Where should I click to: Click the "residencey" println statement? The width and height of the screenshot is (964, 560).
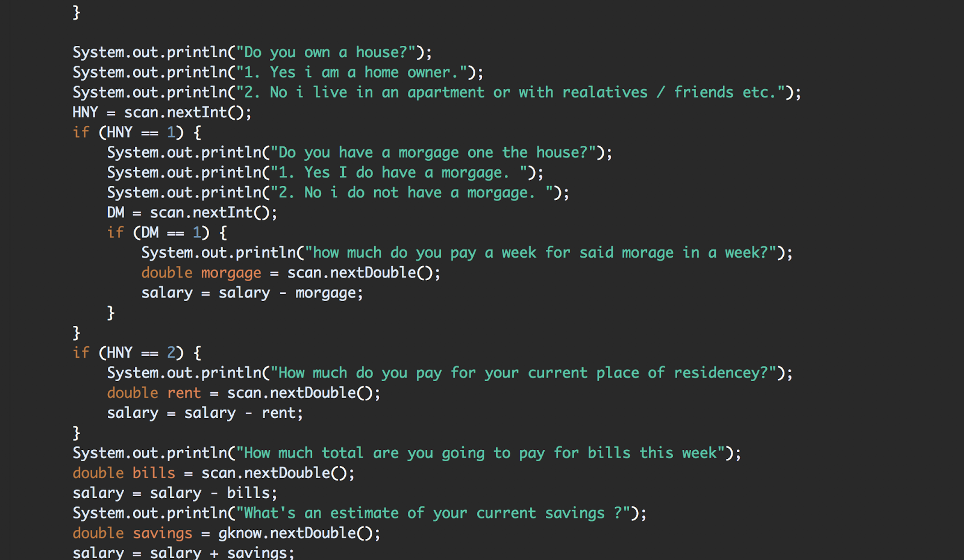pos(450,373)
